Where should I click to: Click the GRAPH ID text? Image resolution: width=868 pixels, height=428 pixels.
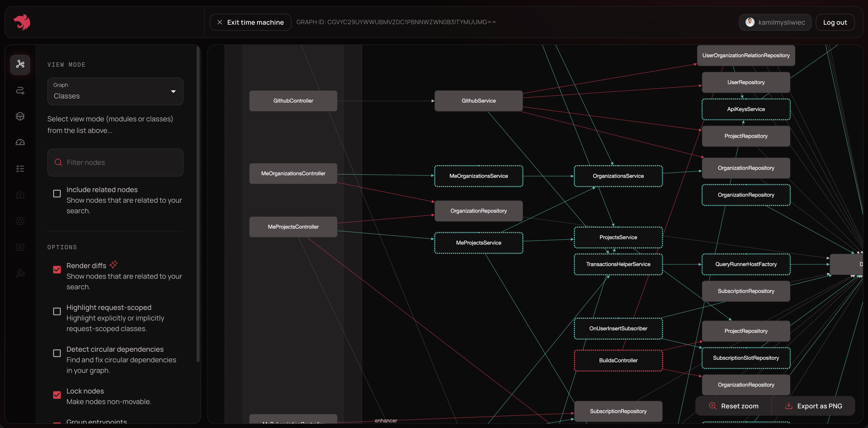coord(396,22)
